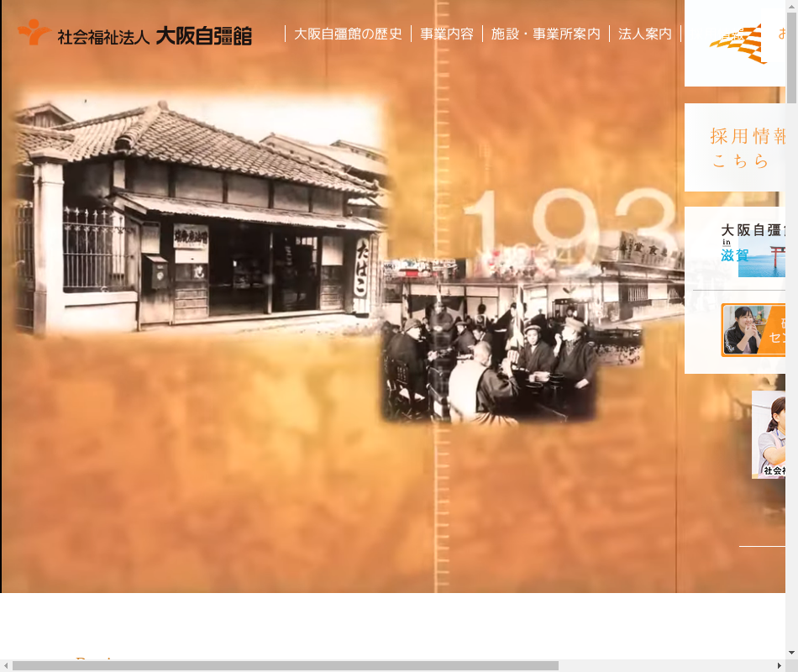Image resolution: width=798 pixels, height=672 pixels.
Task: Click the orange Osaka Jikyokan logo icon
Action: 34,33
